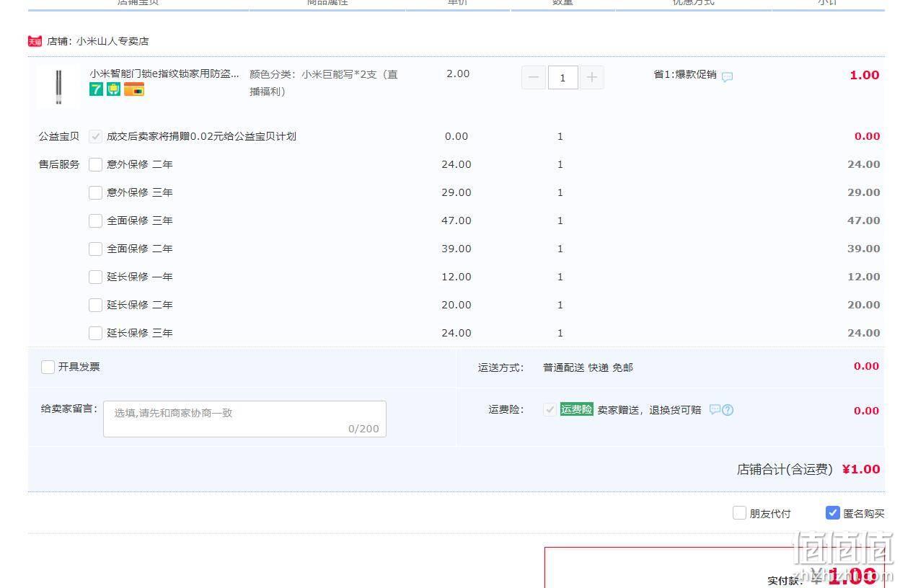Click the Tmall shop icon beside 店铺
900x588 pixels.
click(35, 41)
